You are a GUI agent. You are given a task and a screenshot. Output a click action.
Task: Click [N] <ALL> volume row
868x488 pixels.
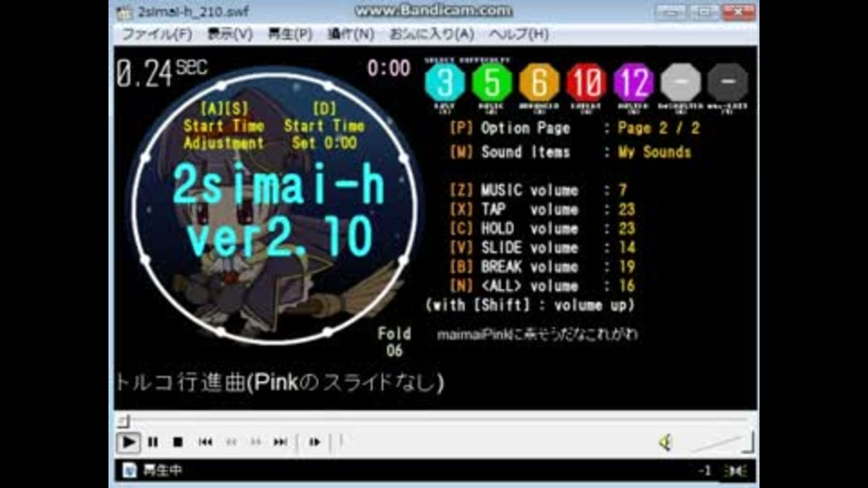point(542,286)
